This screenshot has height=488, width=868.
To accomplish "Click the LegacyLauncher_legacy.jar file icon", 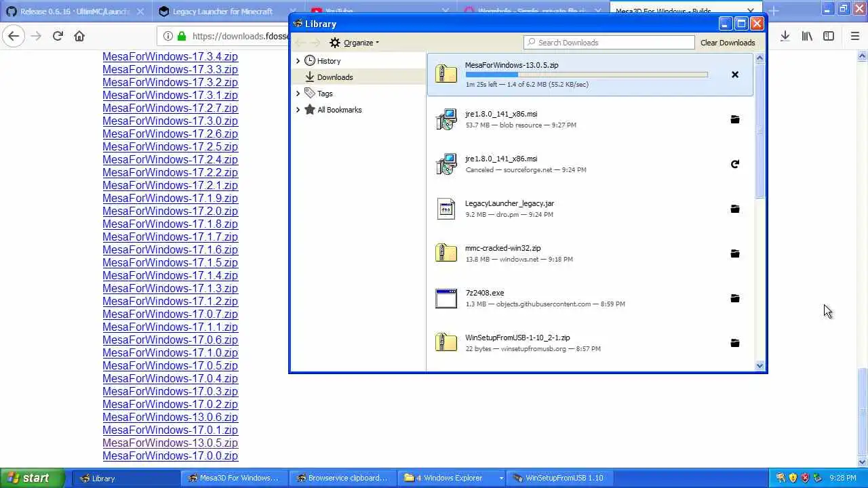I will (446, 209).
